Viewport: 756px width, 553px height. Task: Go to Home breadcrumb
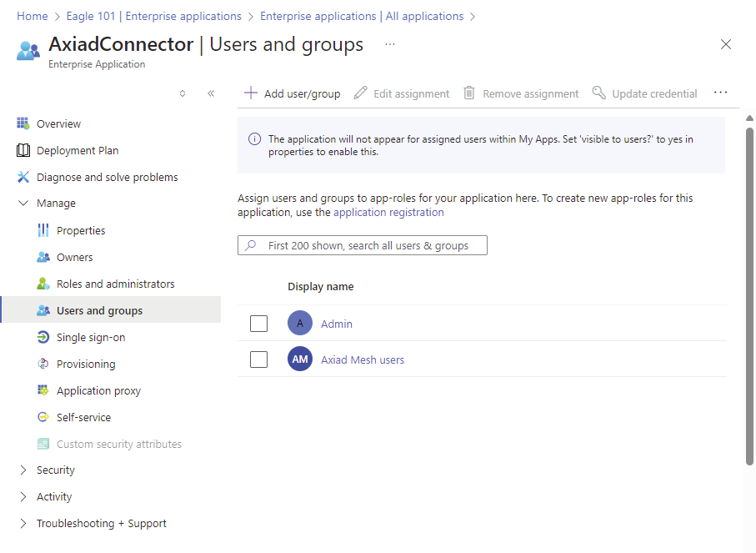click(33, 16)
